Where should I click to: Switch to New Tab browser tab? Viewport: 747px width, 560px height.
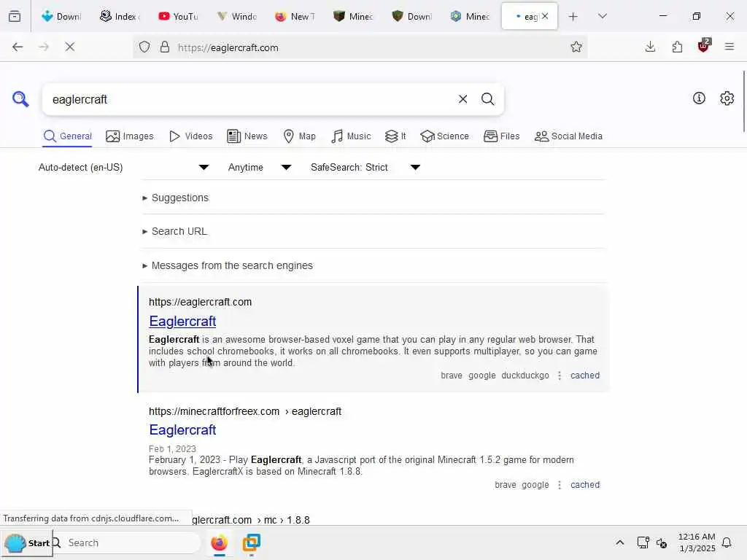(x=295, y=16)
